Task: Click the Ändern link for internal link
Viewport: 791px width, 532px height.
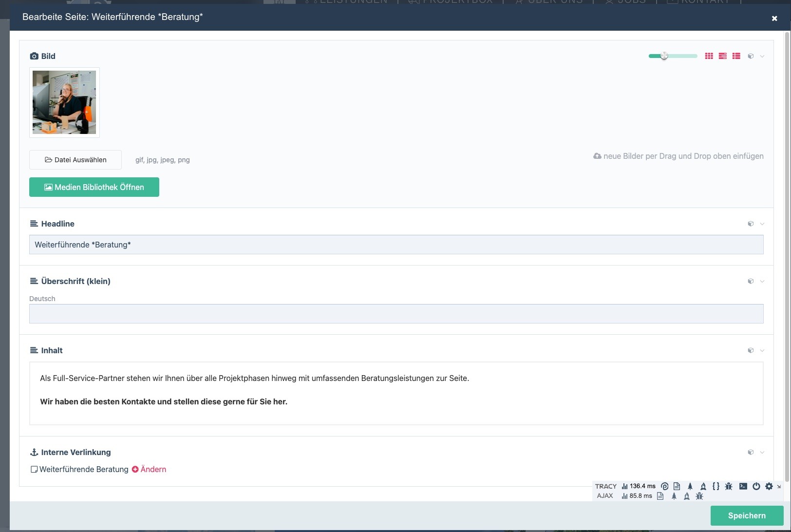Action: point(149,469)
